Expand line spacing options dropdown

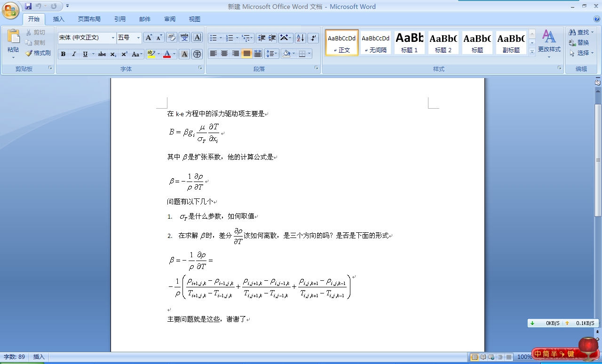click(x=276, y=54)
